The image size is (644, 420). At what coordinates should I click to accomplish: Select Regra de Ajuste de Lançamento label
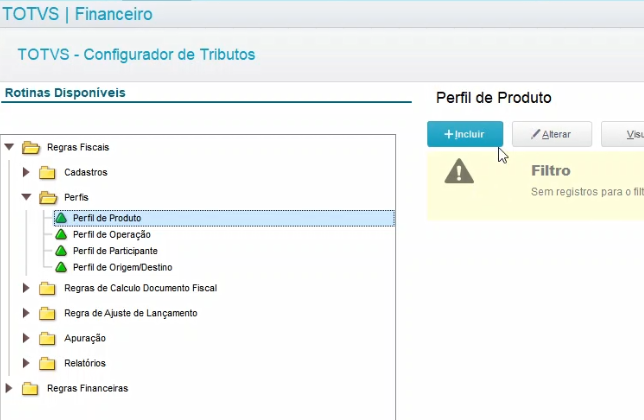tap(131, 313)
